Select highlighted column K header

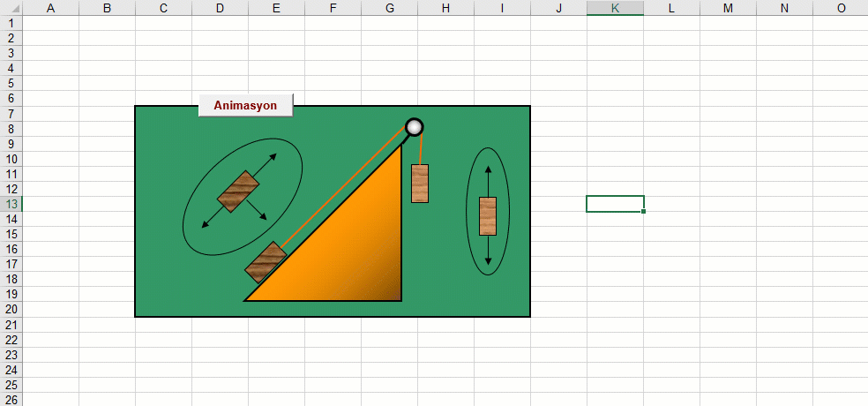coord(616,8)
